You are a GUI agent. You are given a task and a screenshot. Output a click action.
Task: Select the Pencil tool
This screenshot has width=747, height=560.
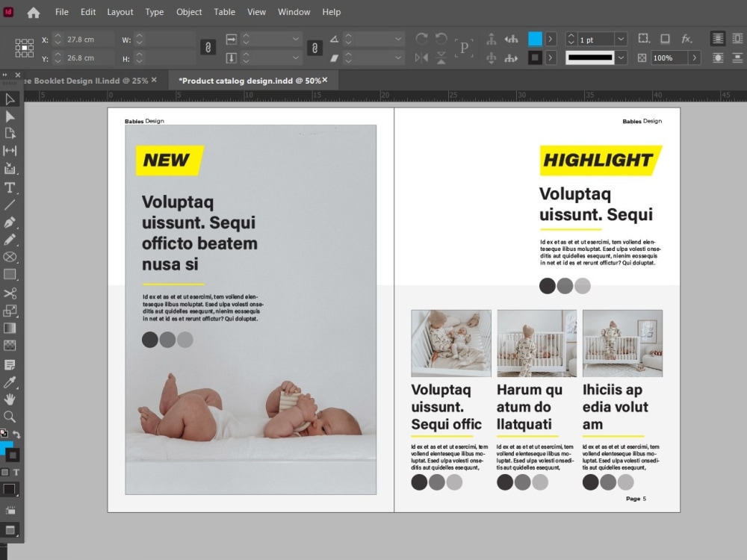pos(10,240)
